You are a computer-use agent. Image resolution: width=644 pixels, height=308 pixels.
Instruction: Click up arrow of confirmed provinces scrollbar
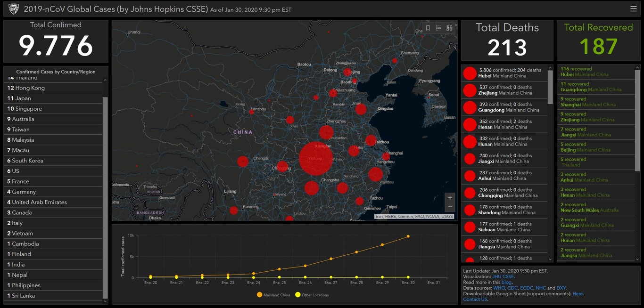[x=550, y=67]
